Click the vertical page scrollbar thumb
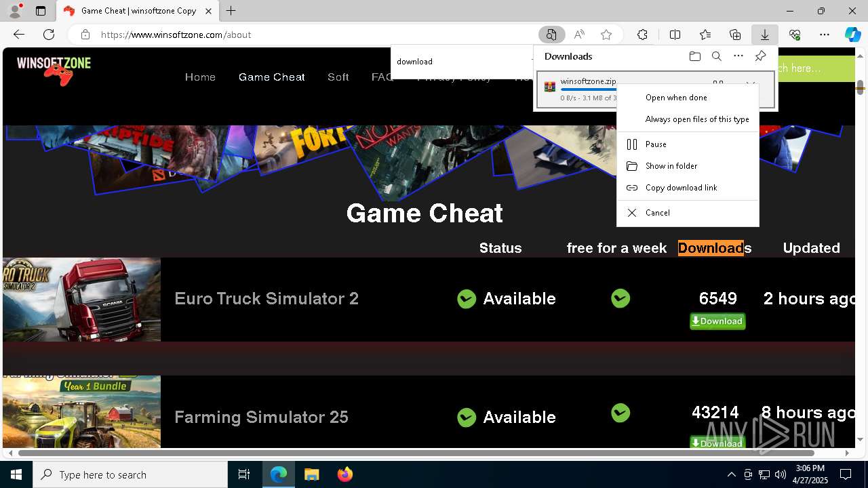This screenshot has height=488, width=868. click(x=861, y=88)
